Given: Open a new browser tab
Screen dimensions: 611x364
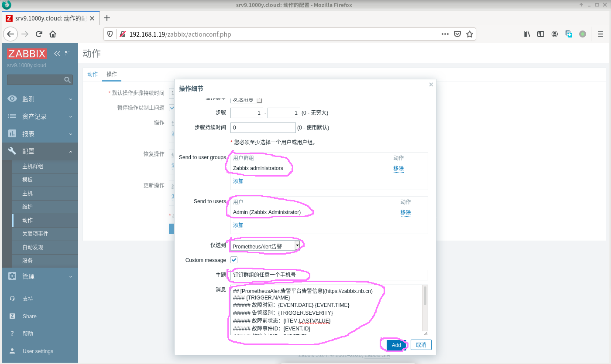Looking at the screenshot, I should pyautogui.click(x=106, y=18).
